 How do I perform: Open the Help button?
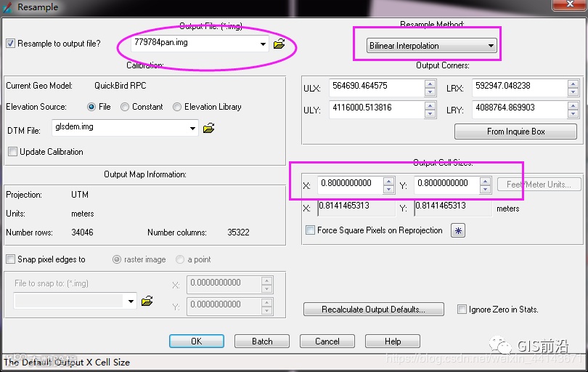pos(393,341)
